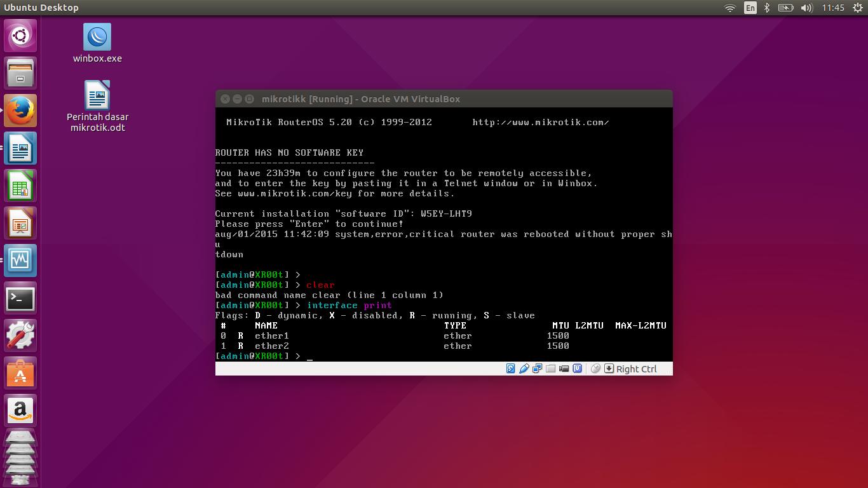Close the mikrotikk VirtualBox window

(225, 99)
